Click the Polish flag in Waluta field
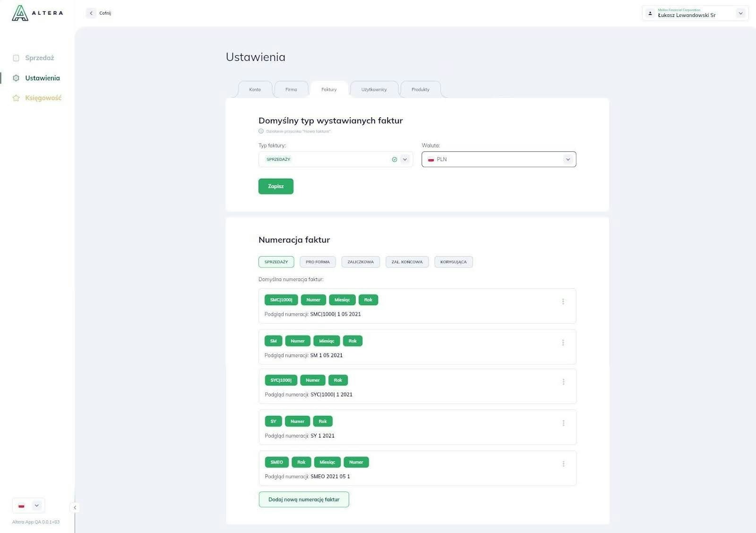This screenshot has height=533, width=756. [x=431, y=160]
